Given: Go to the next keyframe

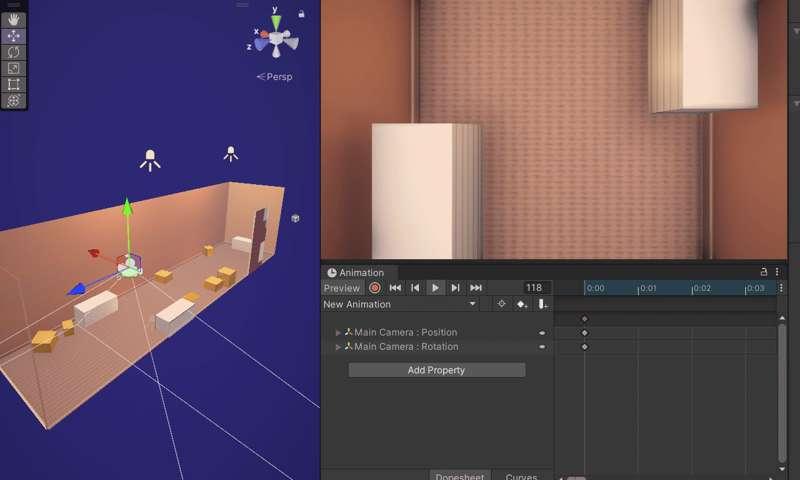Looking at the screenshot, I should [x=455, y=288].
